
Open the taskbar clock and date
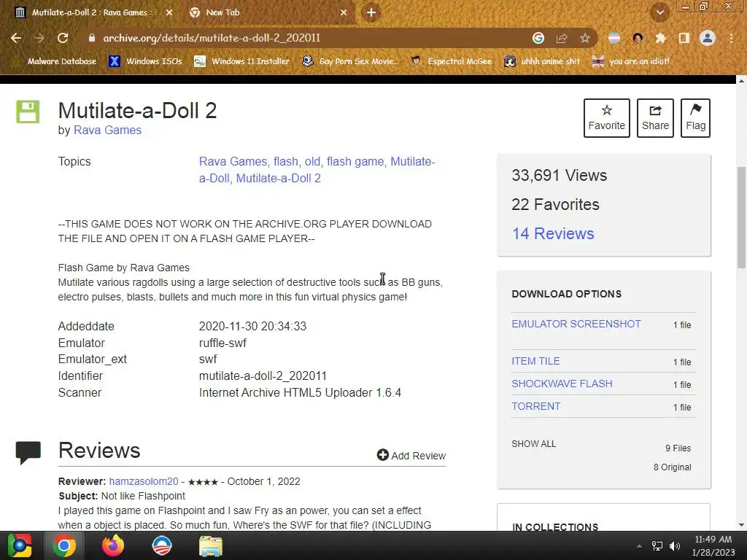point(713,545)
